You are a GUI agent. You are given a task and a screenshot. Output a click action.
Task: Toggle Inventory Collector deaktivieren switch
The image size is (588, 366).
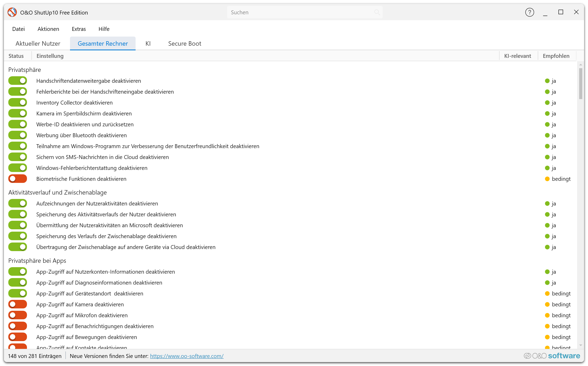(x=18, y=102)
